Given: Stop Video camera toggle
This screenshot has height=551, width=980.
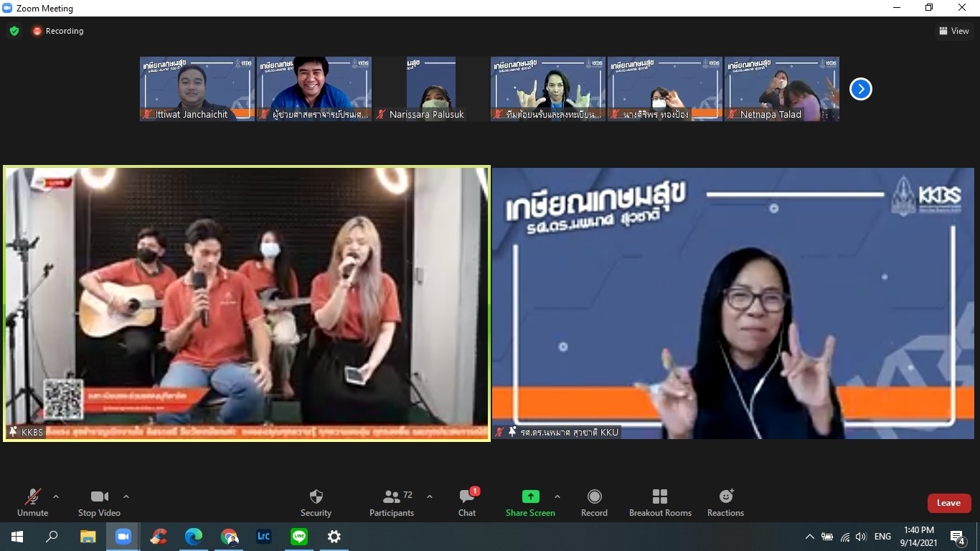Looking at the screenshot, I should click(x=99, y=502).
